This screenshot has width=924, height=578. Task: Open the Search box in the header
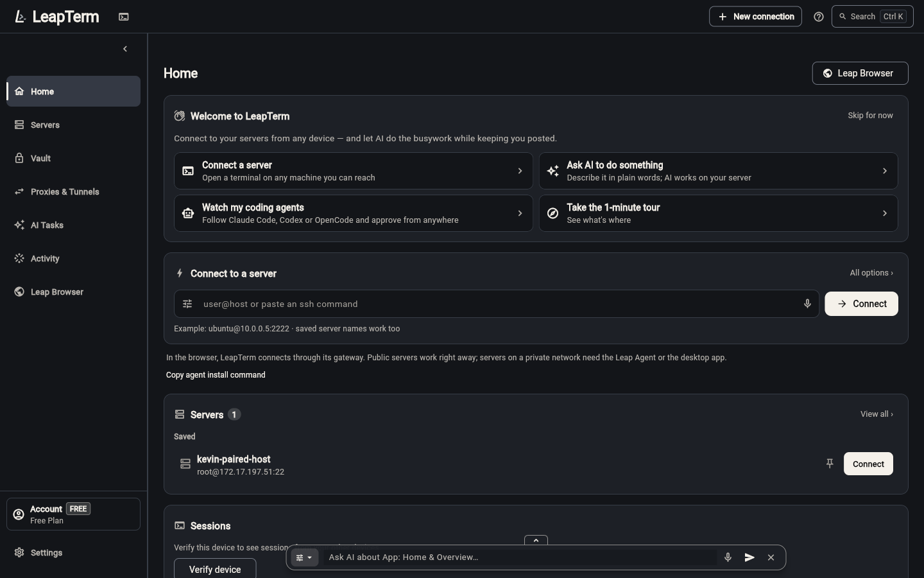tap(873, 17)
